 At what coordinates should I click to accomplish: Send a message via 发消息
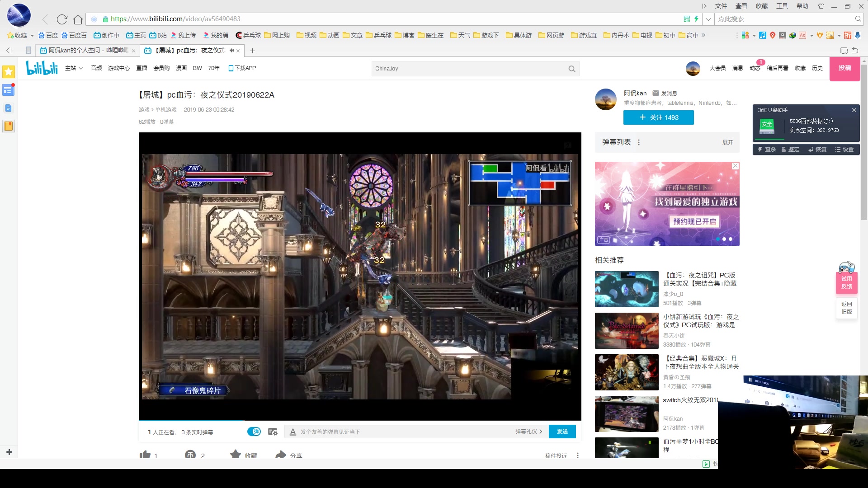pos(665,93)
